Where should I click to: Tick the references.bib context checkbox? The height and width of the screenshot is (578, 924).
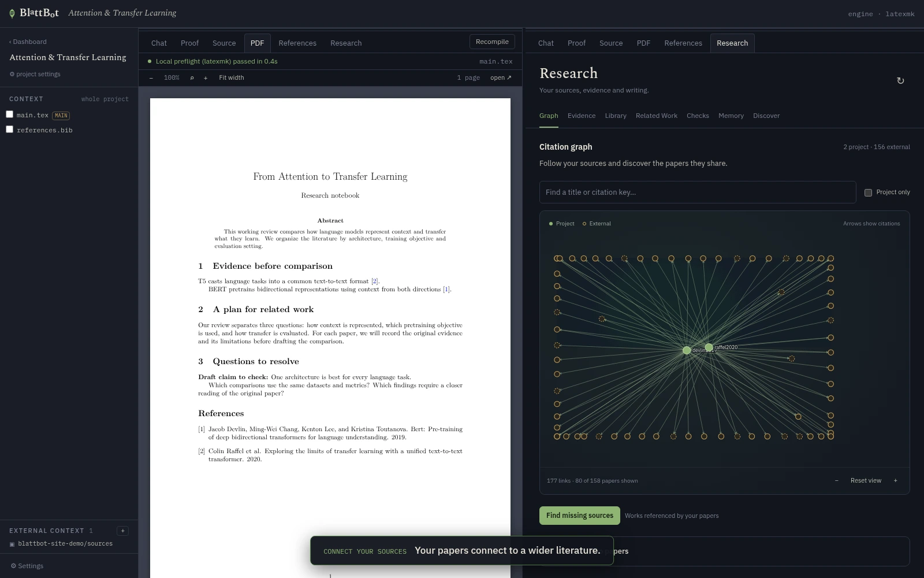[9, 129]
